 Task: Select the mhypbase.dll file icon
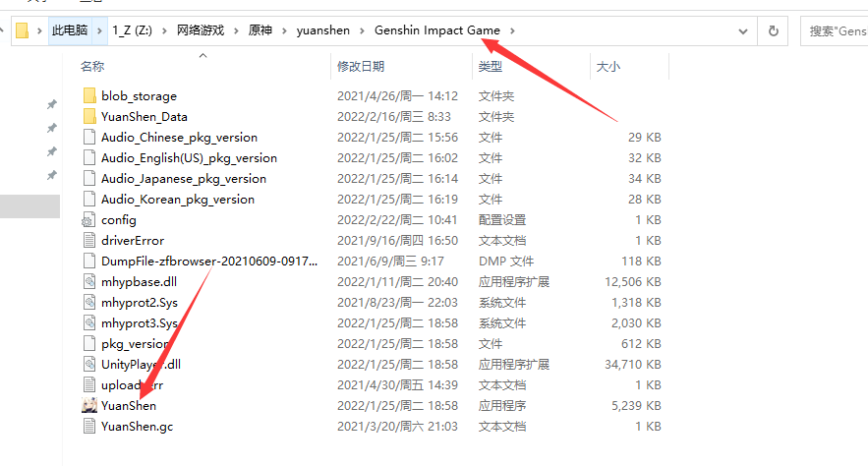tap(89, 282)
